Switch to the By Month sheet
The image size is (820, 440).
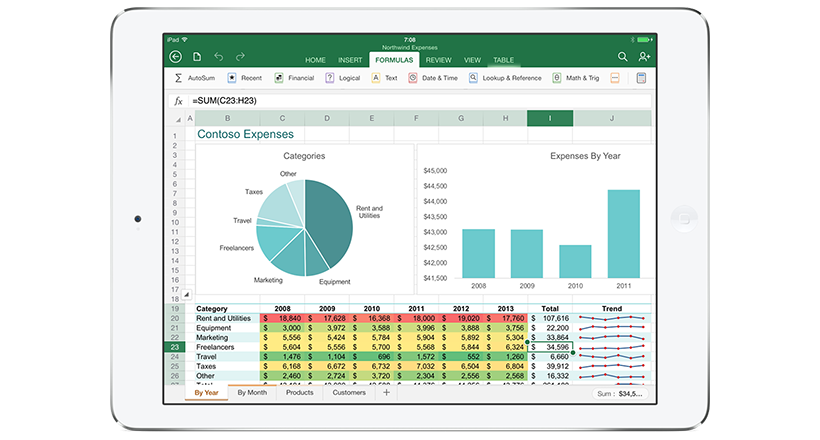[x=252, y=393]
